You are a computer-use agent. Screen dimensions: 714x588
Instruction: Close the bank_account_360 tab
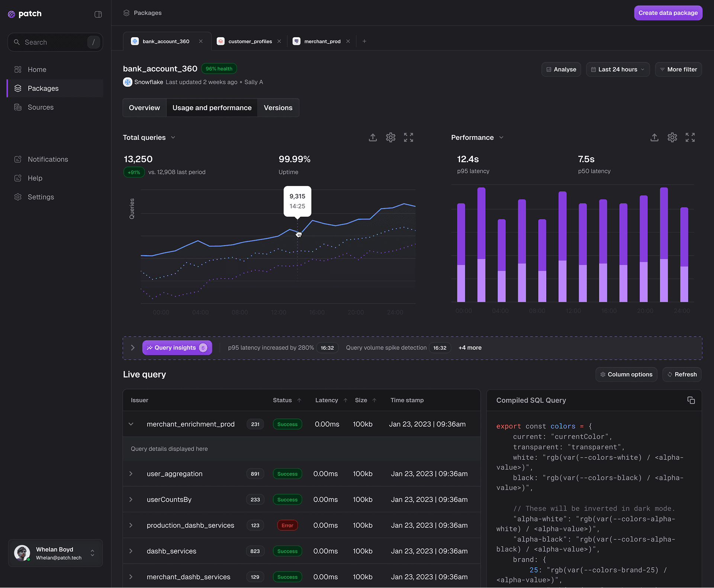(201, 41)
